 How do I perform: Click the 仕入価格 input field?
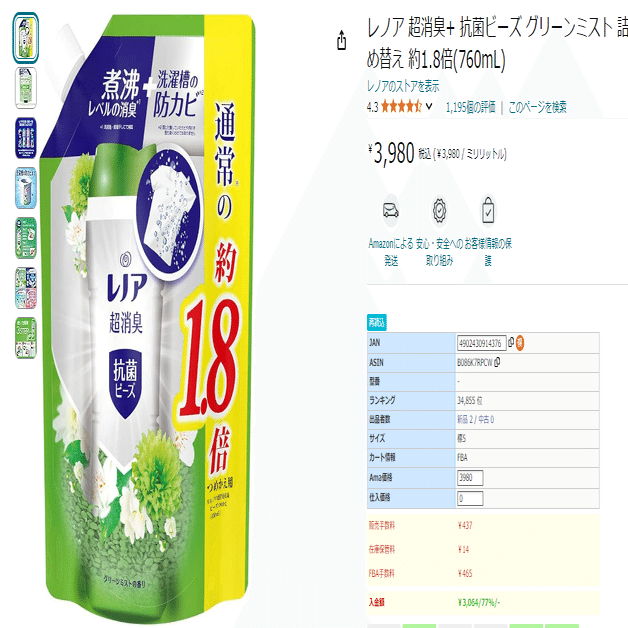point(470,498)
